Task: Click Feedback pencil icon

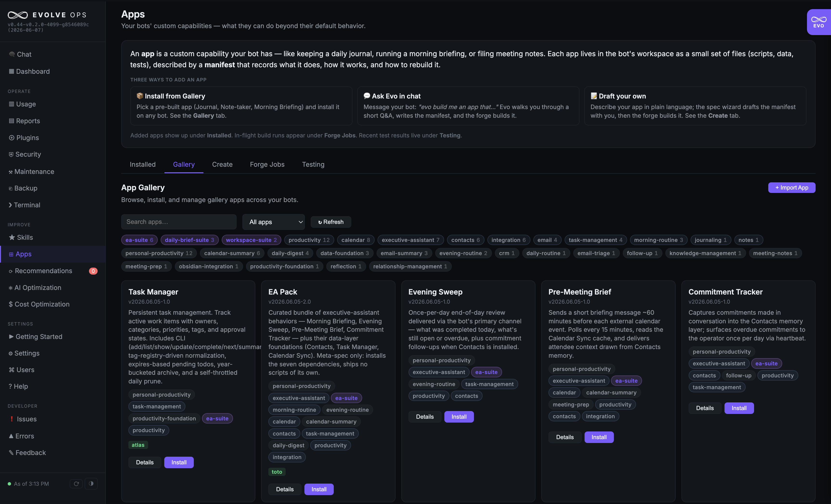Action: point(11,453)
